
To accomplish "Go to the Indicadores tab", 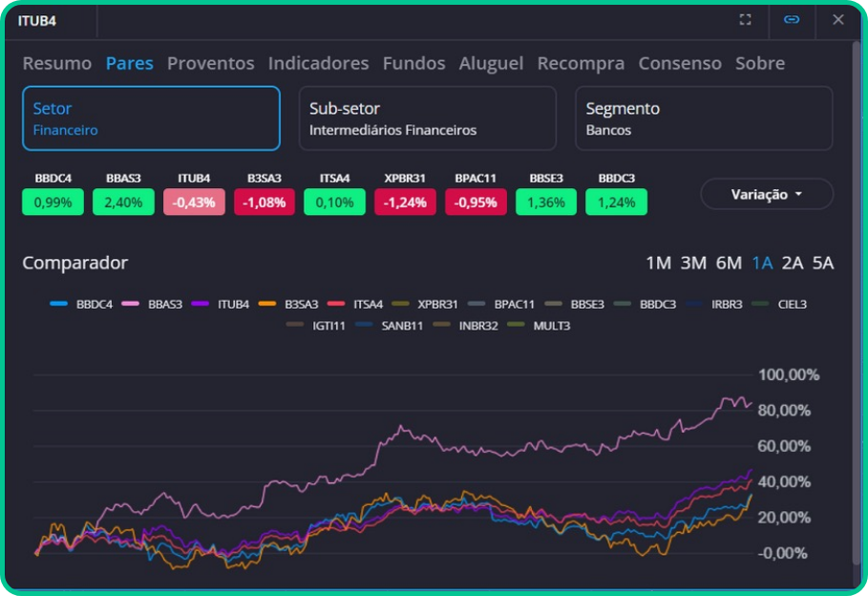I will click(x=318, y=63).
